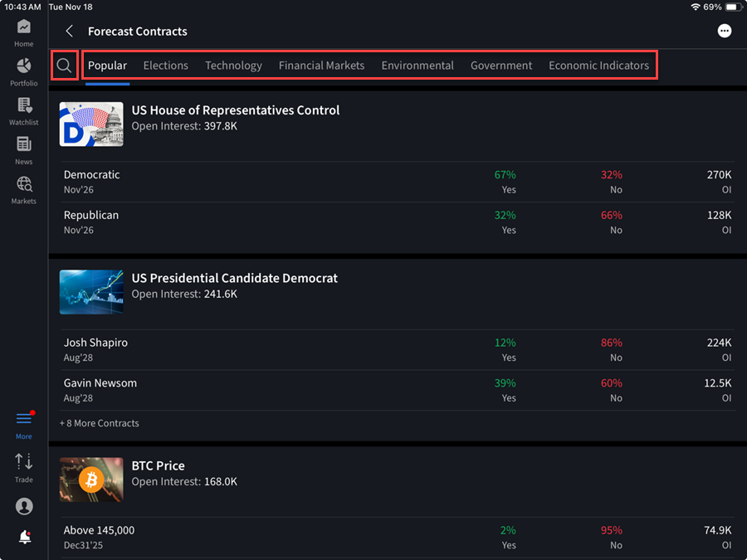Expand the 8 more contracts under Presidential Candidate
The width and height of the screenshot is (747, 560).
click(x=99, y=422)
